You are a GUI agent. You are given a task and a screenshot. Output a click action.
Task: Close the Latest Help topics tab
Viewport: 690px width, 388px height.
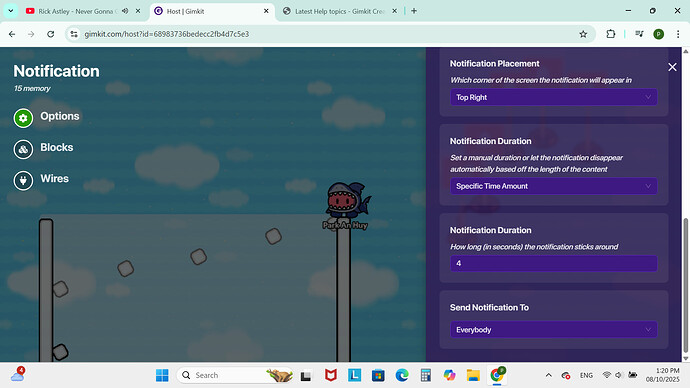(x=394, y=11)
